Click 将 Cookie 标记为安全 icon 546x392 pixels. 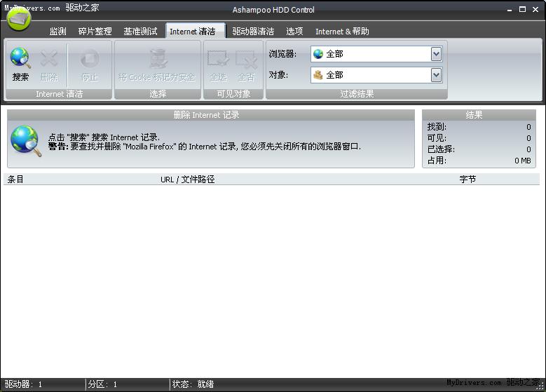coord(158,59)
